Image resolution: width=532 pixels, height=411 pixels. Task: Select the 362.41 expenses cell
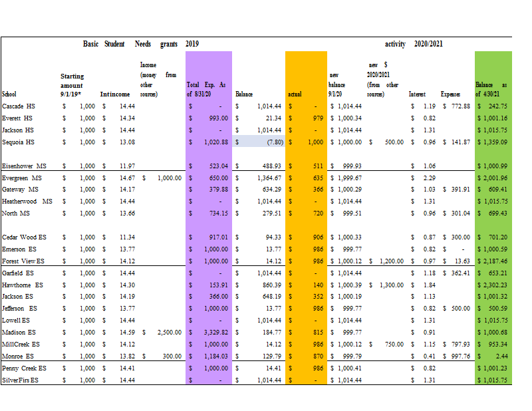(x=461, y=273)
